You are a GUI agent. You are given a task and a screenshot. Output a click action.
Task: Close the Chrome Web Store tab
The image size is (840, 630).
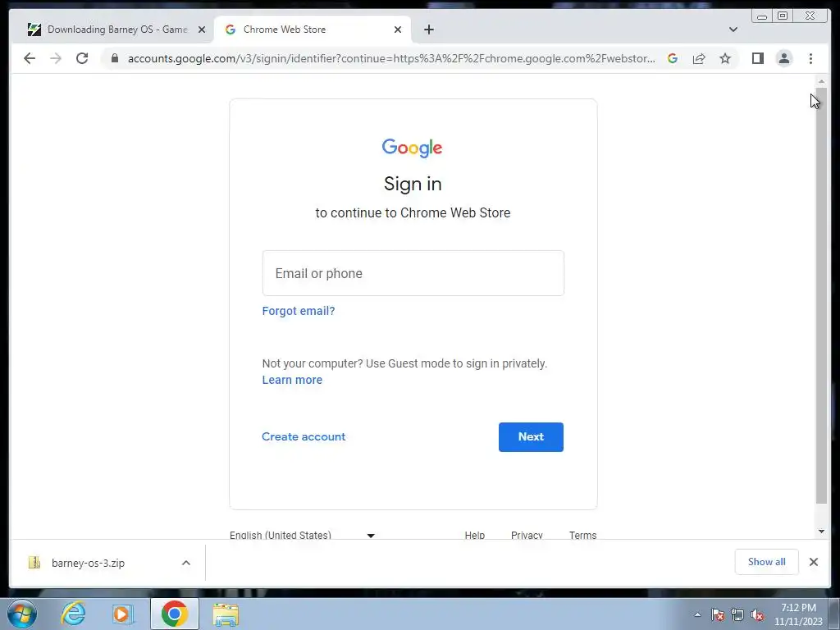tap(398, 30)
